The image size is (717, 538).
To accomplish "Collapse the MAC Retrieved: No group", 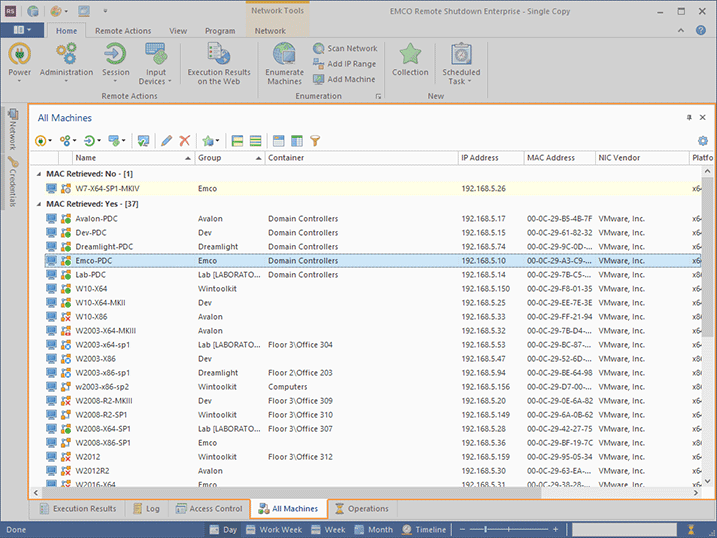I will [40, 173].
